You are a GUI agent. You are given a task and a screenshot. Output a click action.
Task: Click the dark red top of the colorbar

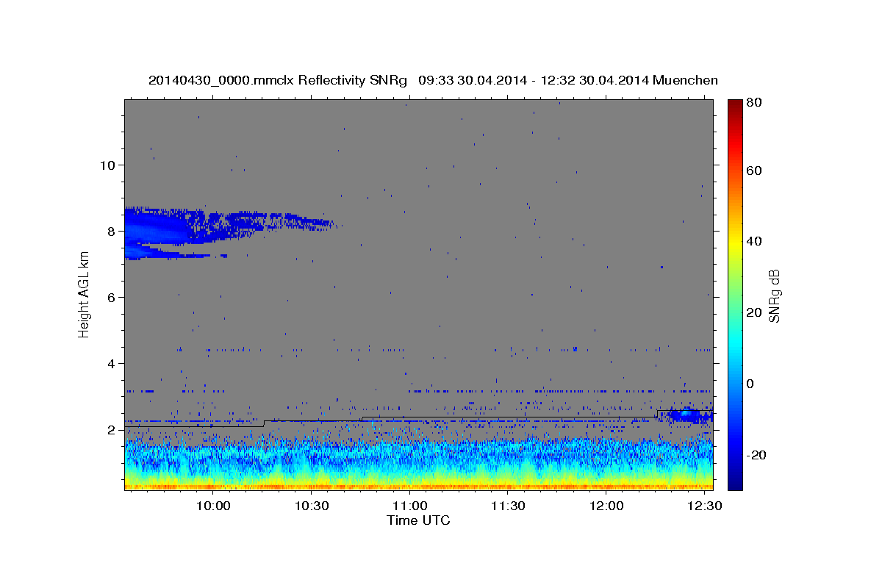tap(734, 105)
